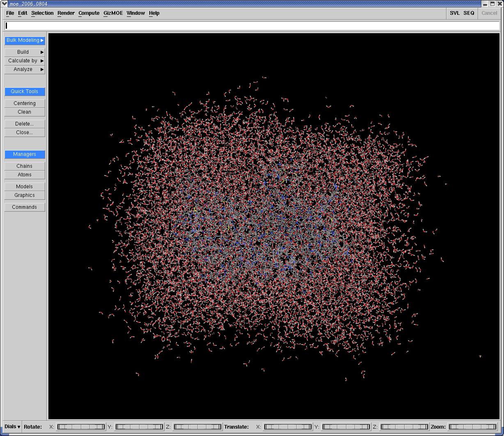Open the Delete dialog
Viewport: 504px width, 436px height.
pos(25,124)
